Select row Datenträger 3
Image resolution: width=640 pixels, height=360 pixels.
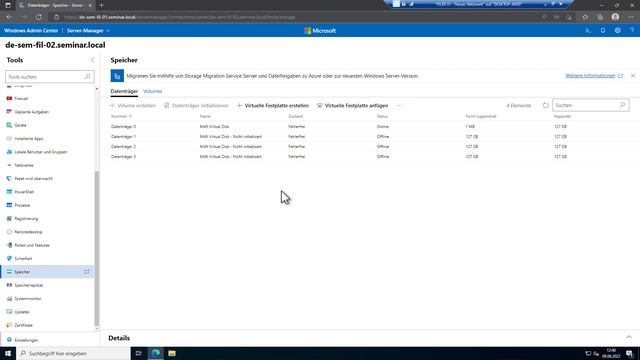tap(370, 156)
